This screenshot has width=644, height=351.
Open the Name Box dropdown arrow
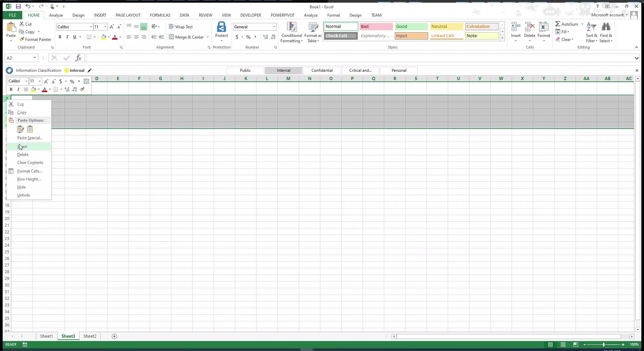35,58
